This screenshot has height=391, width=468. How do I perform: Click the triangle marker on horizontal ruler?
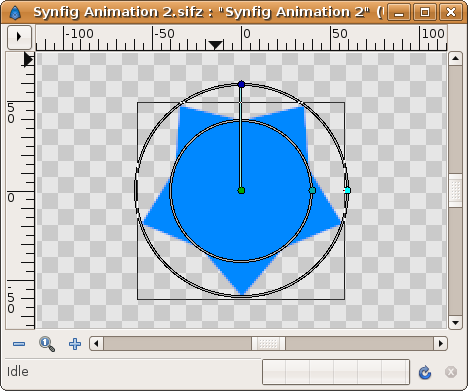tap(216, 45)
